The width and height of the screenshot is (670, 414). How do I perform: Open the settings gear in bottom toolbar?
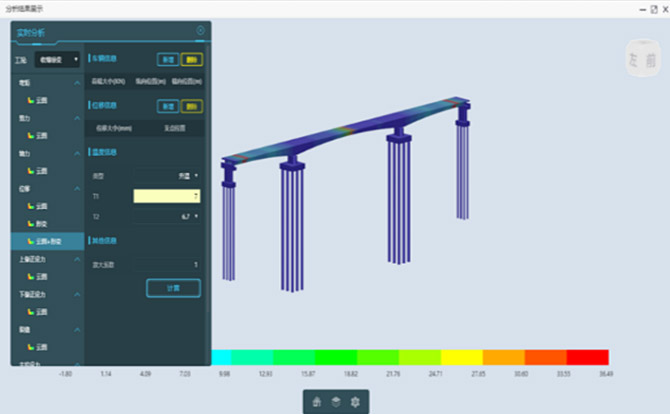(x=354, y=401)
